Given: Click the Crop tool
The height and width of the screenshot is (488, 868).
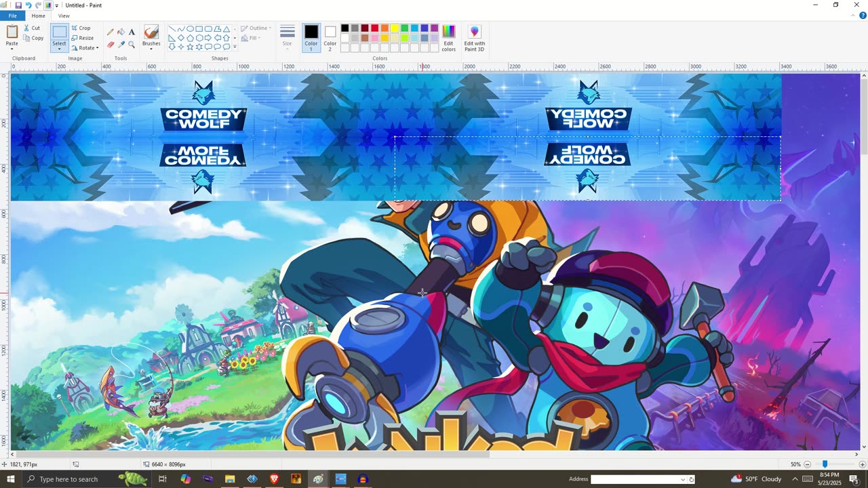Looking at the screenshot, I should (x=81, y=28).
